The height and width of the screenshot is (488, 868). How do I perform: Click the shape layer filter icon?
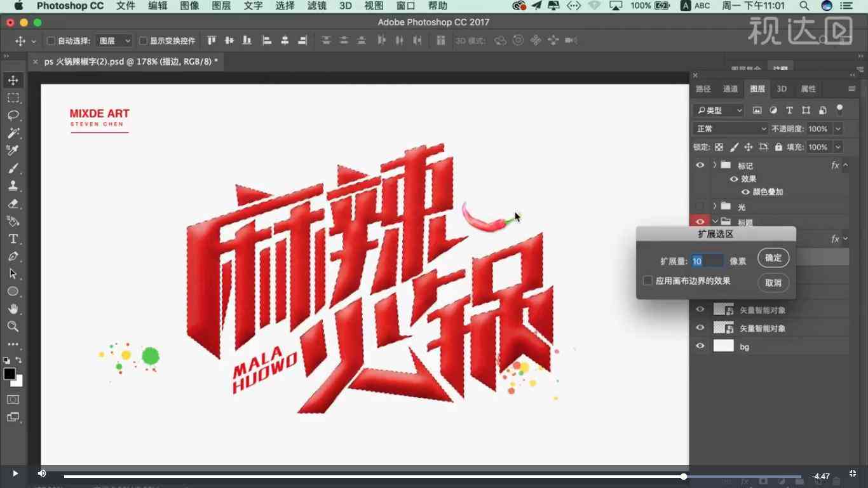[806, 110]
